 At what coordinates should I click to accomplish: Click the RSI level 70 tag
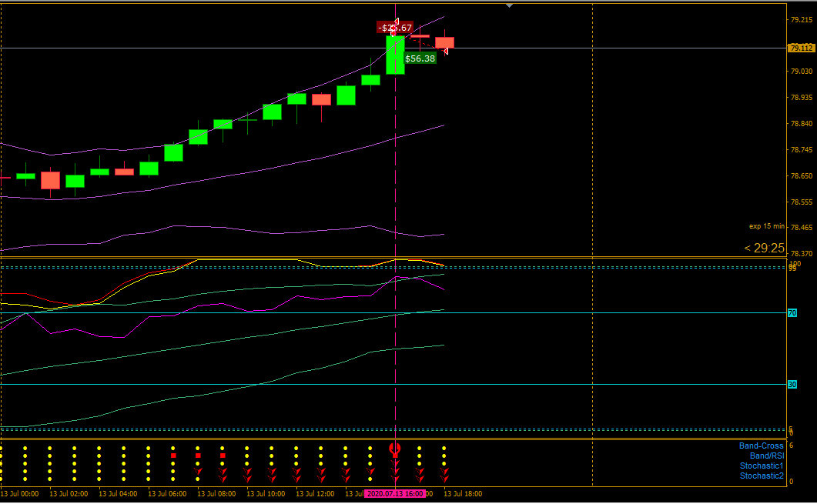pyautogui.click(x=792, y=313)
